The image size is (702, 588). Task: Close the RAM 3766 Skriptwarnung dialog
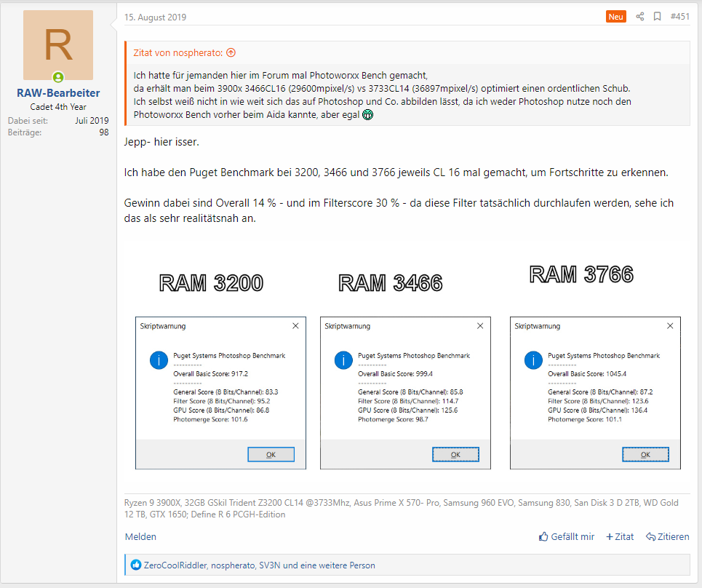click(x=670, y=326)
